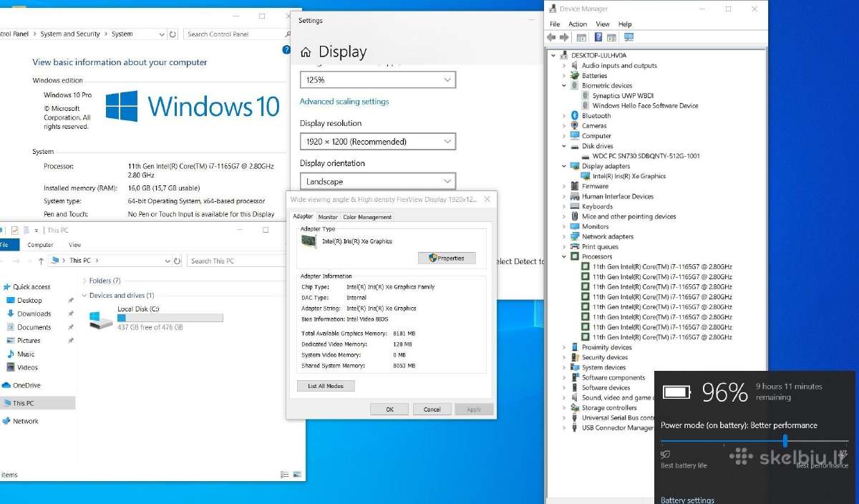859x504 pixels.
Task: Open Help menu in Device Manager
Action: coord(625,24)
